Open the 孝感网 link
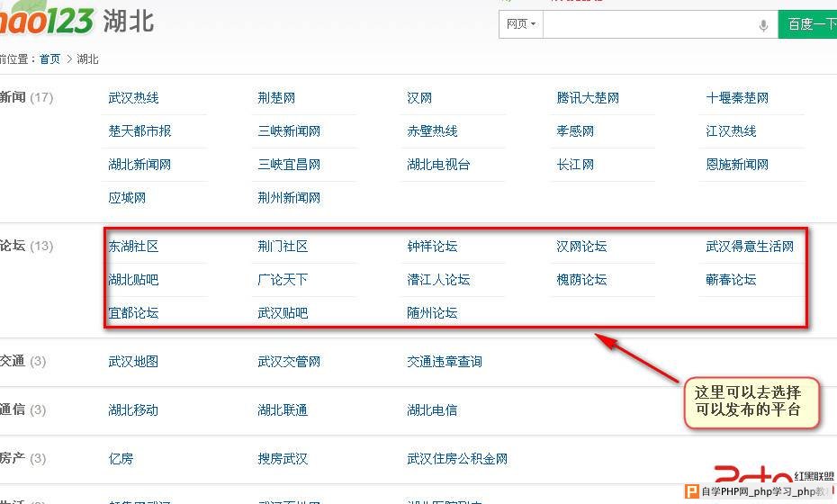The width and height of the screenshot is (837, 504). point(575,130)
